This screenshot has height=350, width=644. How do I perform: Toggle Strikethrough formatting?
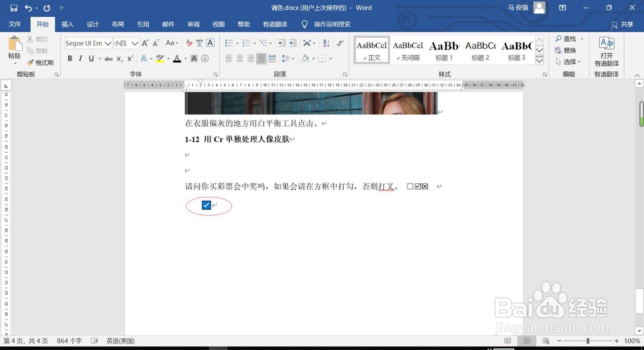pos(108,59)
